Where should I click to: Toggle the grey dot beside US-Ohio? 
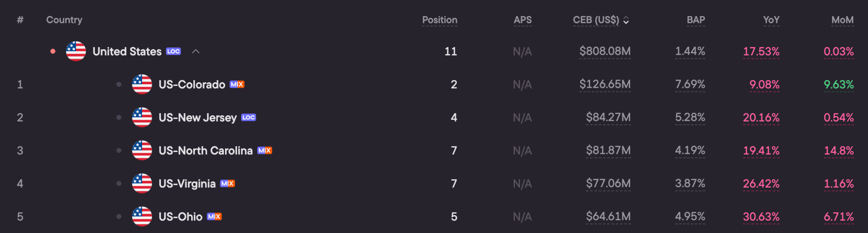(119, 216)
